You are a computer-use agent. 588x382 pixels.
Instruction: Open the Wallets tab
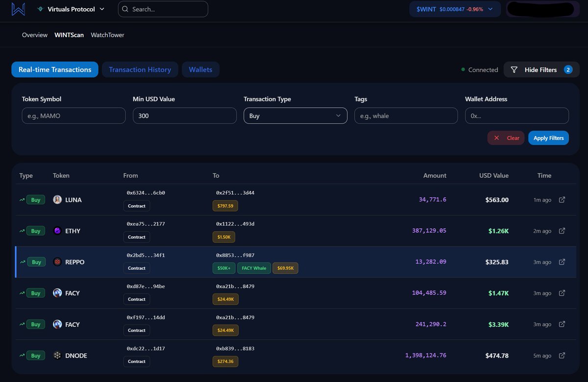[x=200, y=70]
